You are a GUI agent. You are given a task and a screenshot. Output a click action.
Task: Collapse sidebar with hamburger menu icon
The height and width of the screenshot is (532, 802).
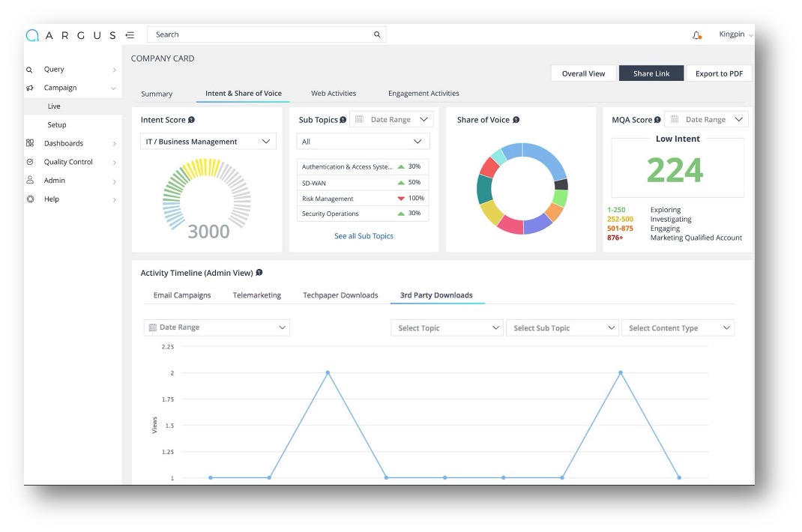point(130,34)
